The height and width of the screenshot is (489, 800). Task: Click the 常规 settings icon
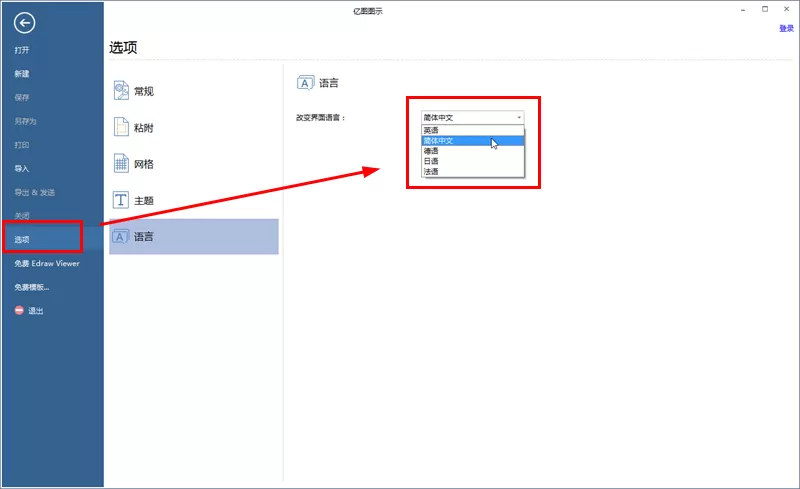121,90
